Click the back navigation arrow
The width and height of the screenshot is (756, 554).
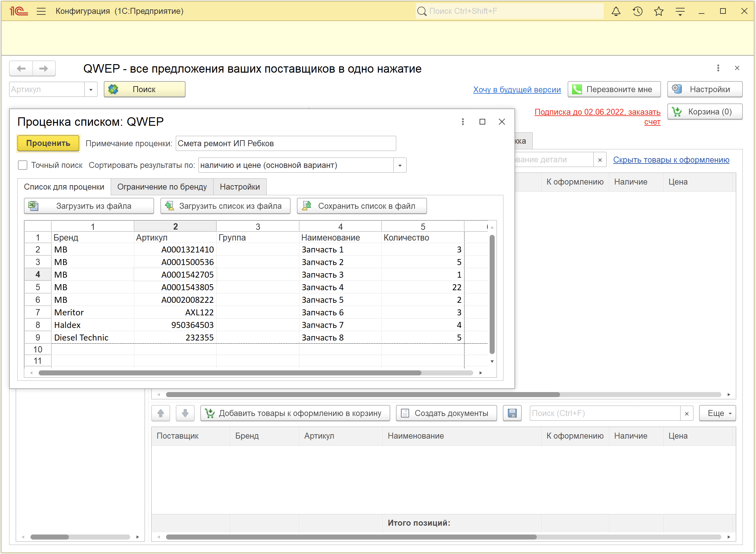pyautogui.click(x=21, y=69)
